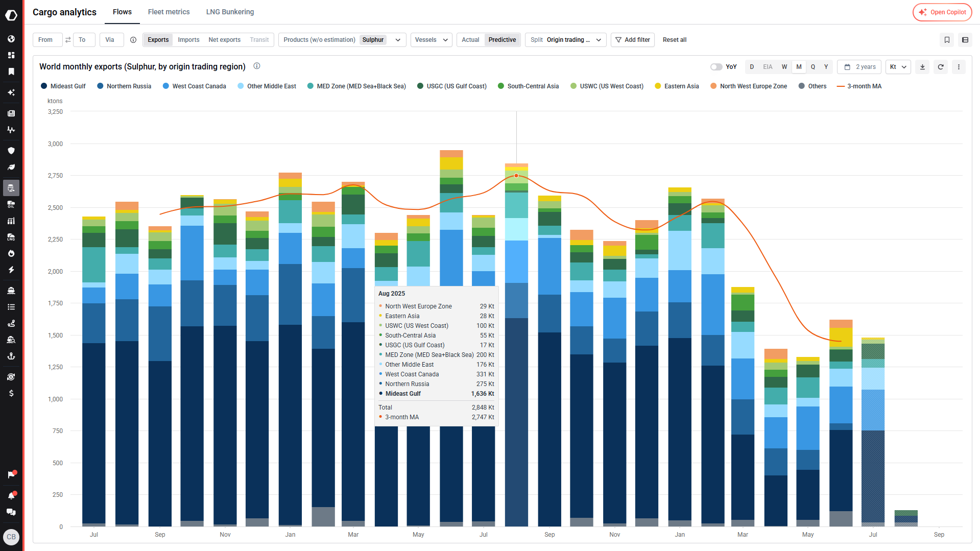Expand the Vessels dropdown
Screen dimensions: 980x551
tap(431, 40)
